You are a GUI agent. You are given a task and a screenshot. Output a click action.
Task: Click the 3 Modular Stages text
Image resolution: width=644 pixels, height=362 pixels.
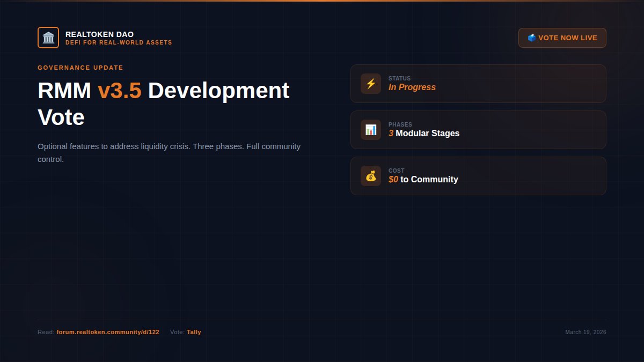424,134
